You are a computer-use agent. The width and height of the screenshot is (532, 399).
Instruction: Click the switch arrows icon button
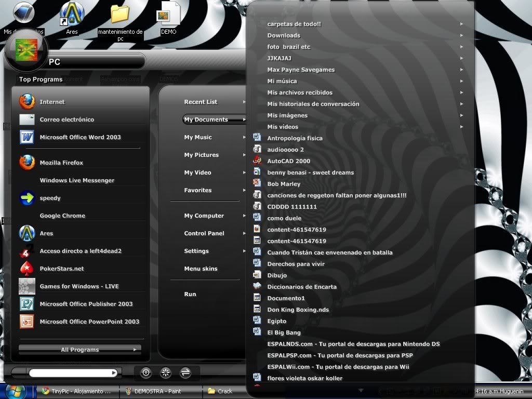(185, 373)
